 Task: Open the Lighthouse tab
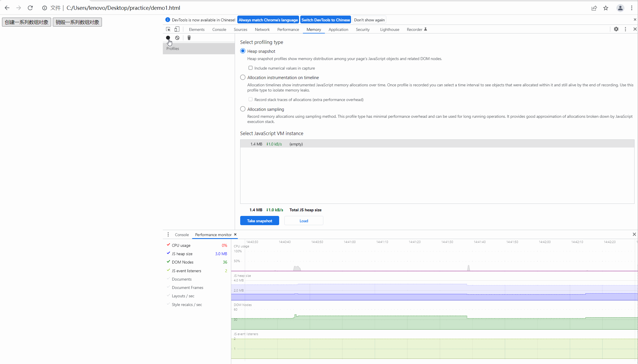390,29
